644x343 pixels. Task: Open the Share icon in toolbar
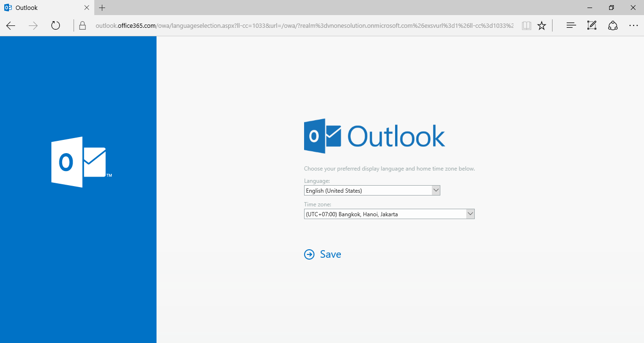613,25
